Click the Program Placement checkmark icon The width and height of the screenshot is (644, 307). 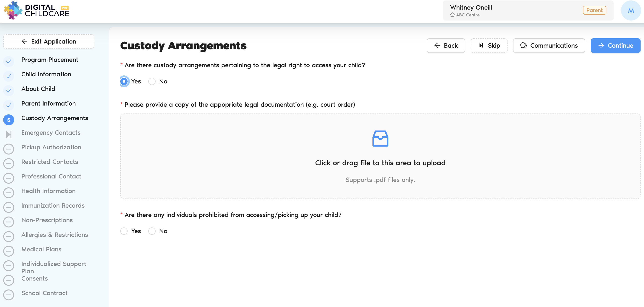(8, 61)
